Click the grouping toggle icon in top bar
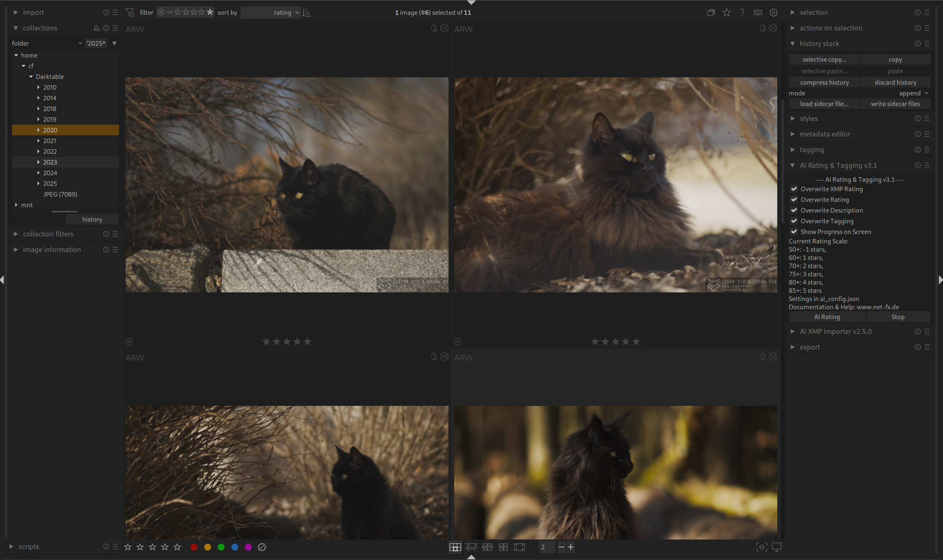 point(711,13)
